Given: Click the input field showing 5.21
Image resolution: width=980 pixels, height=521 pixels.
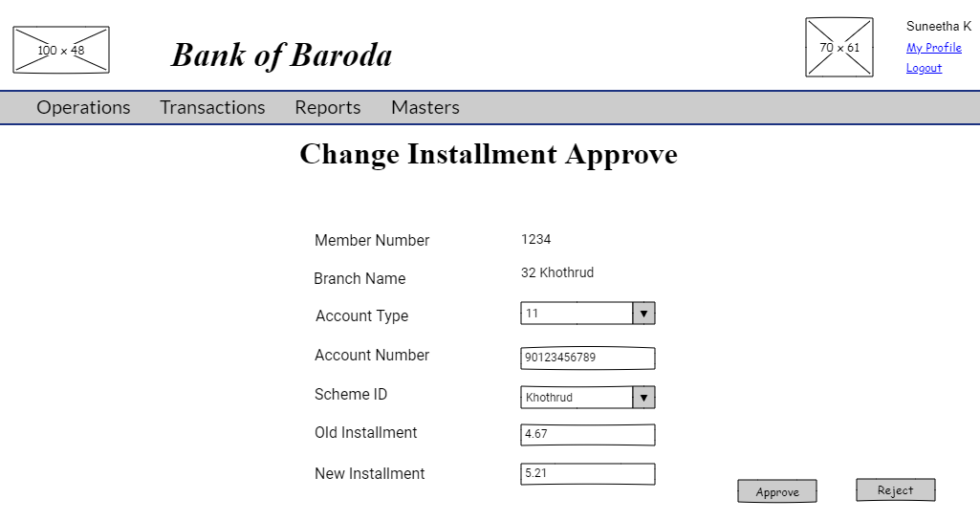Looking at the screenshot, I should [587, 473].
